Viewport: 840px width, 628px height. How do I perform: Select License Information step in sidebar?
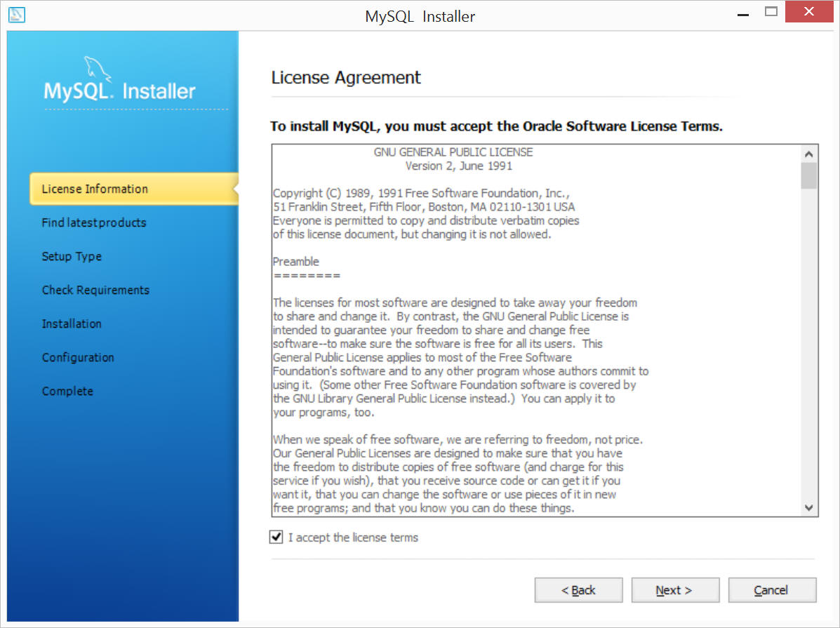133,189
